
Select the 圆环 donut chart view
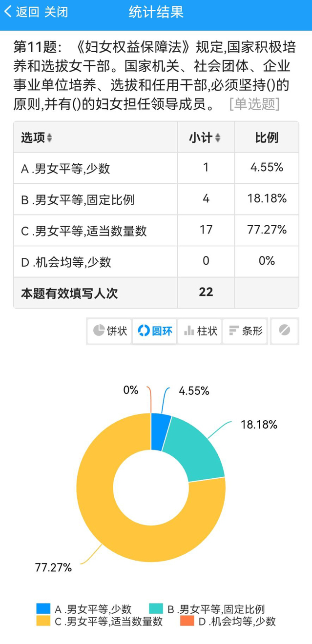155,331
